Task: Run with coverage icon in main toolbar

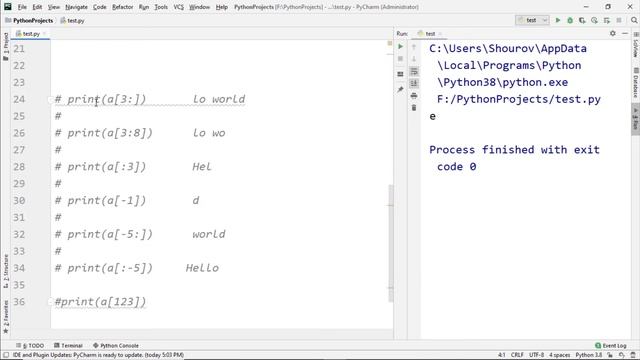Action: click(582, 20)
